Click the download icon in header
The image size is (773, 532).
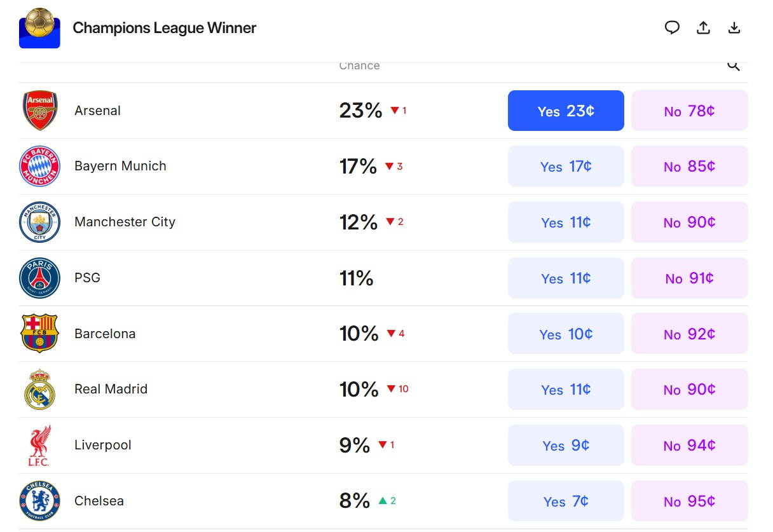pyautogui.click(x=734, y=27)
